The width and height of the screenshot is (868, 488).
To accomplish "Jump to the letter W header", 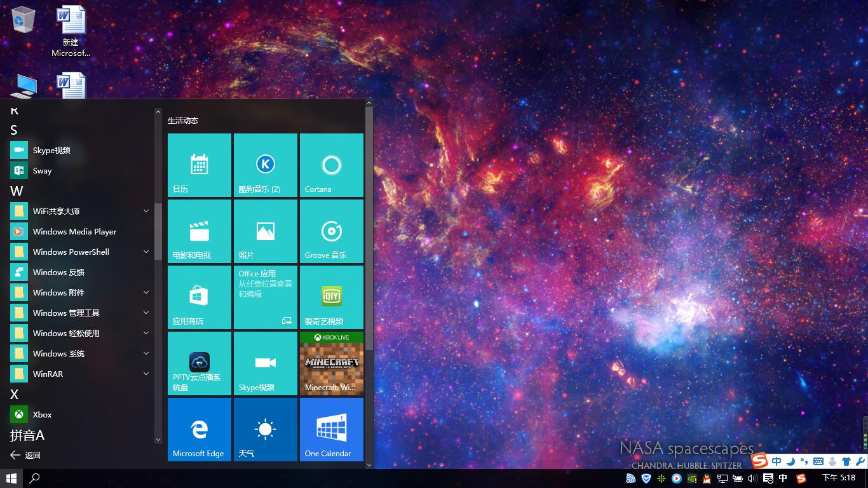I will 17,191.
